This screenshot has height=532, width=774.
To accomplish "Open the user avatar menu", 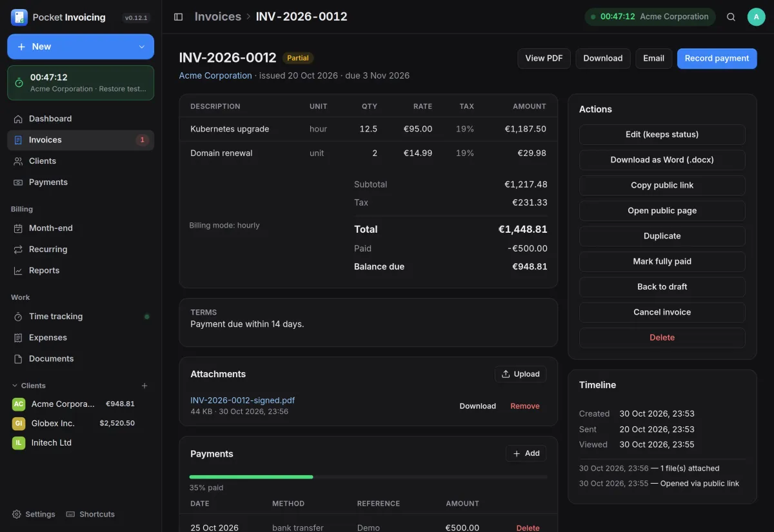I will pos(756,17).
